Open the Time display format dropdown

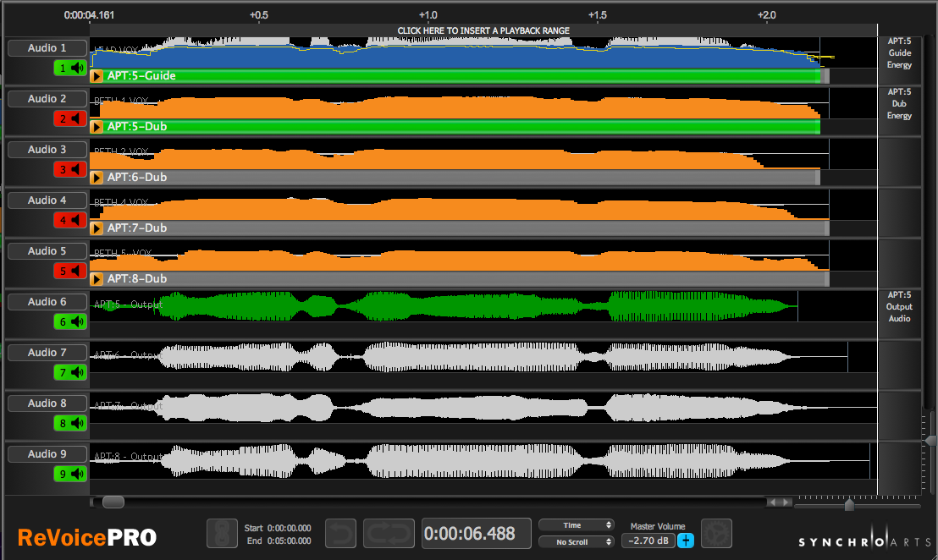[x=574, y=525]
